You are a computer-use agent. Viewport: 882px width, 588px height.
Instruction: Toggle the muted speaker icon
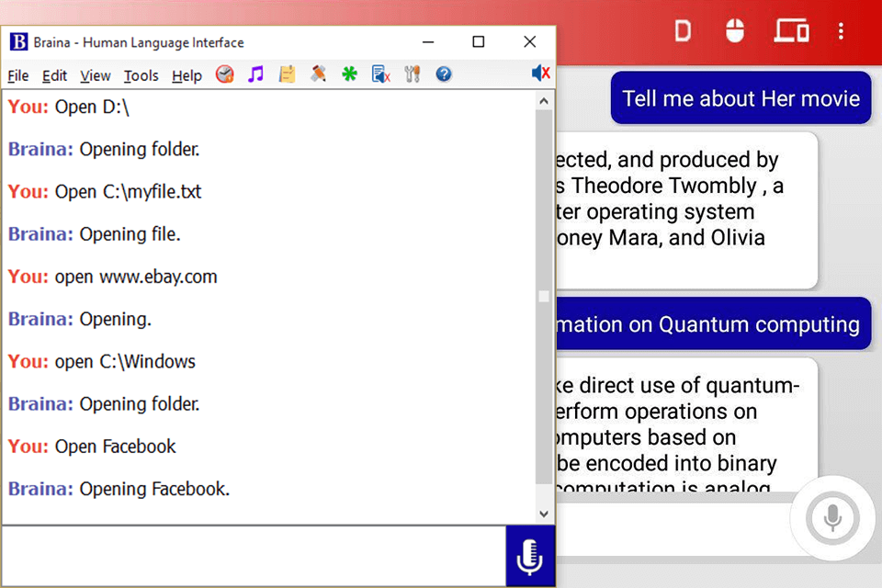pos(540,73)
